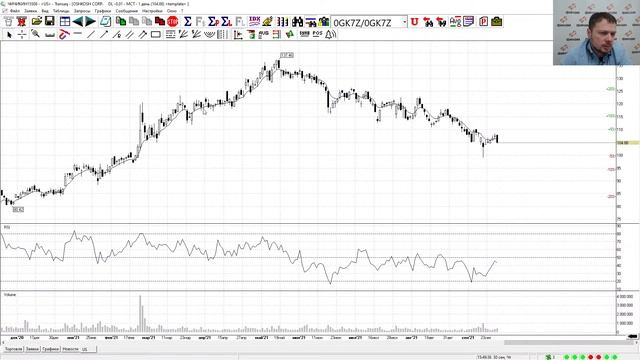The width and height of the screenshot is (640, 360).
Task: Select the horizontal line drawing tool
Action: coord(78,34)
